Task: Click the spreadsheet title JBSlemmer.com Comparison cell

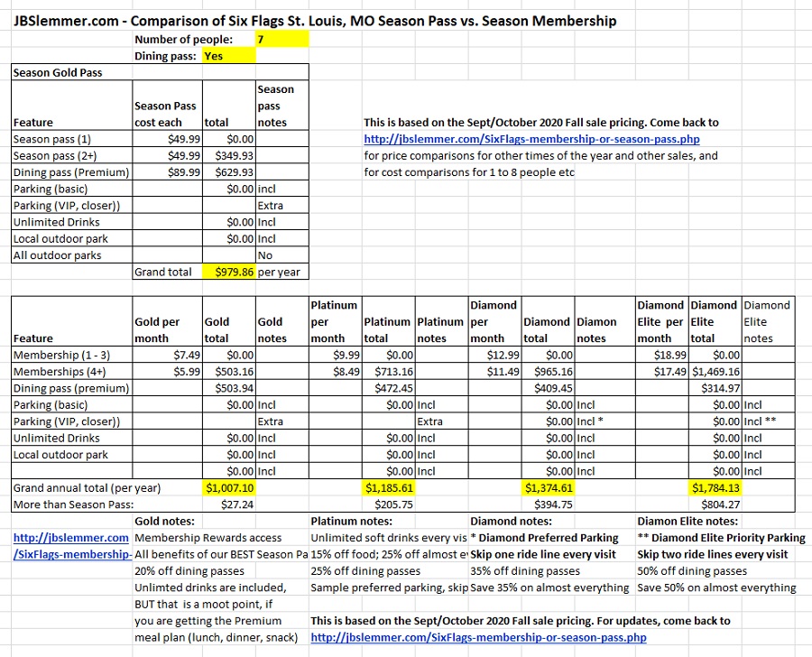Action: (315, 22)
